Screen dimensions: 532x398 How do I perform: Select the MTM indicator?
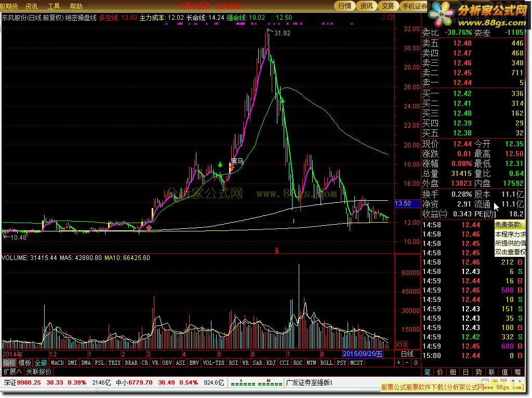(312, 363)
